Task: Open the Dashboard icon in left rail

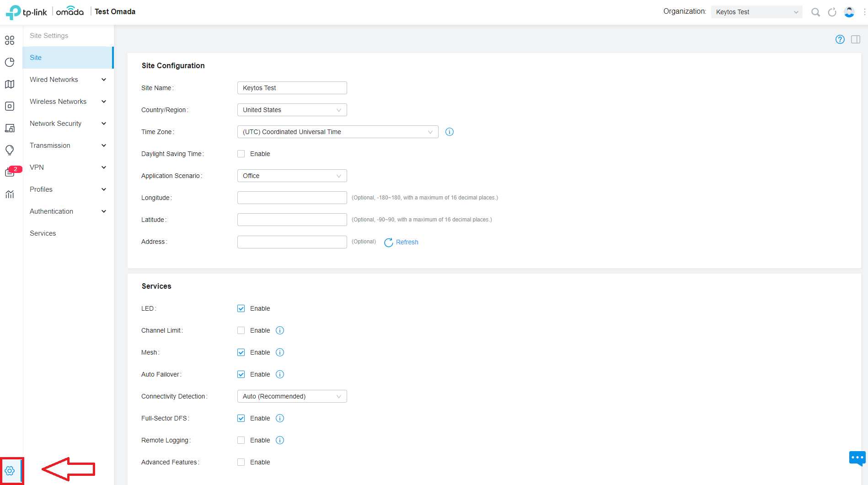Action: (10, 40)
